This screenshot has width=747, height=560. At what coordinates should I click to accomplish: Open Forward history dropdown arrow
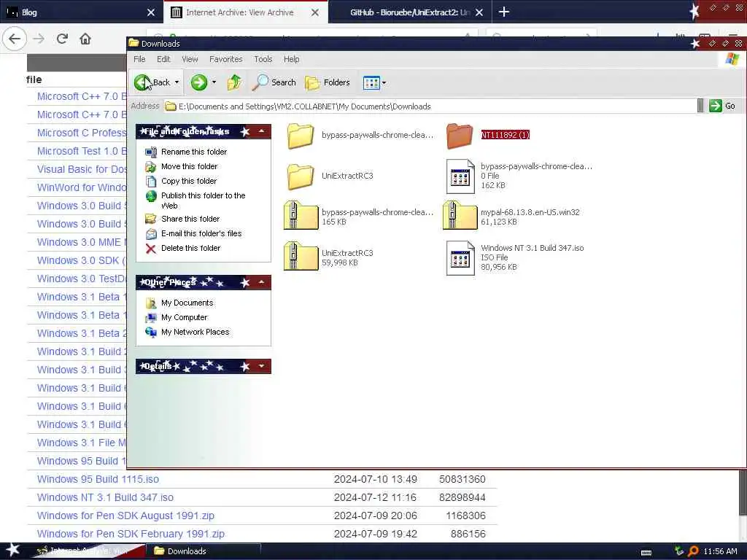(x=214, y=82)
